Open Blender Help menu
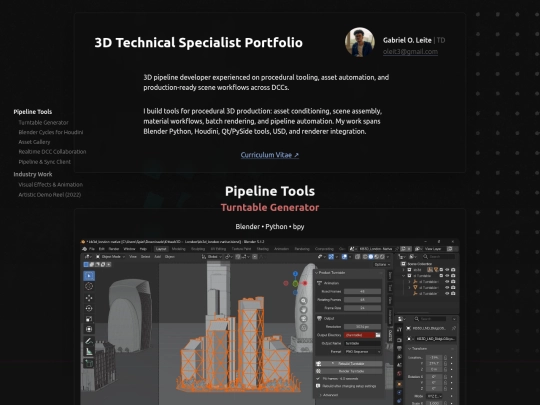 pos(143,249)
